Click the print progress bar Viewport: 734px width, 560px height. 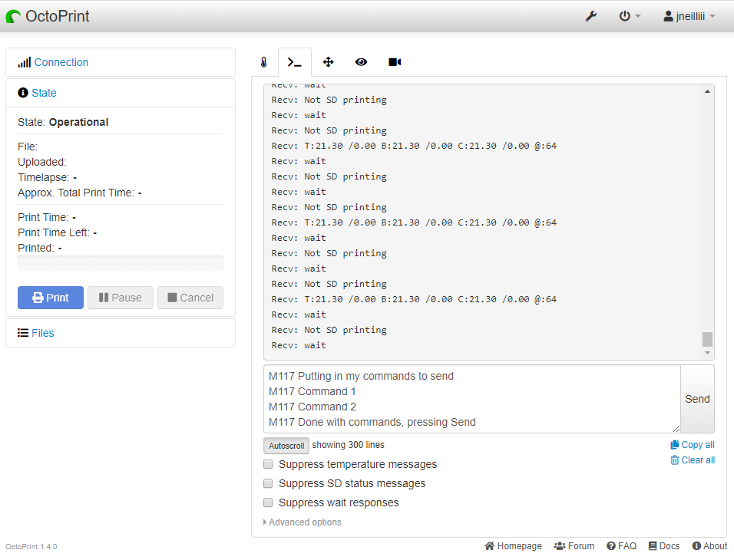point(121,263)
